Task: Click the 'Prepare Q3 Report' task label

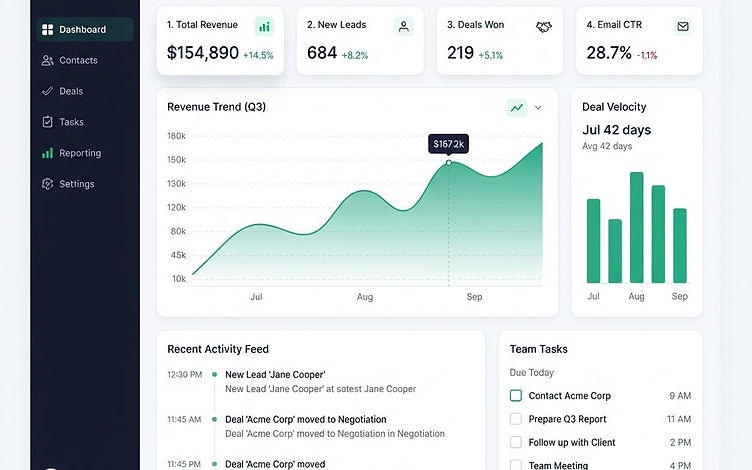Action: click(567, 419)
